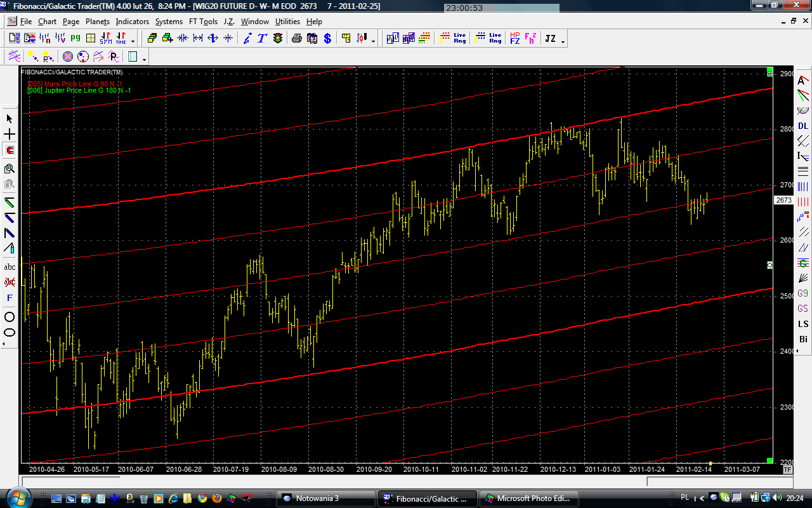
Task: Select the blue dollar sign icon
Action: (327, 38)
